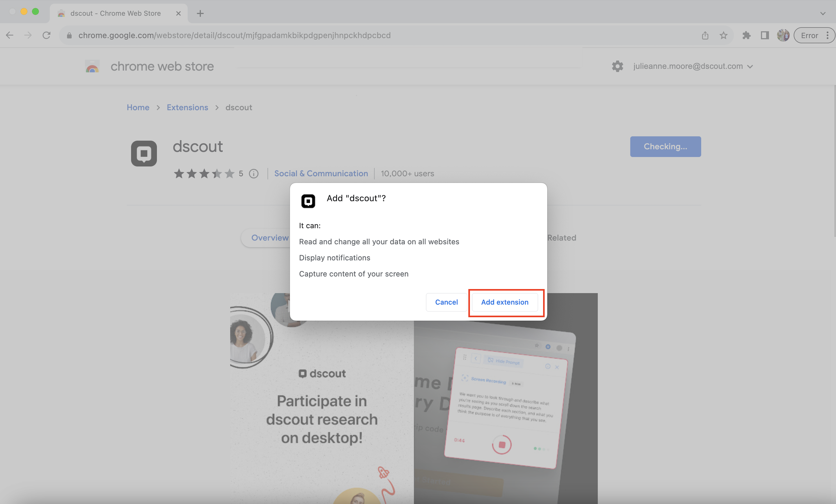The image size is (836, 504).
Task: Click the dscout extension page icon
Action: tap(144, 153)
